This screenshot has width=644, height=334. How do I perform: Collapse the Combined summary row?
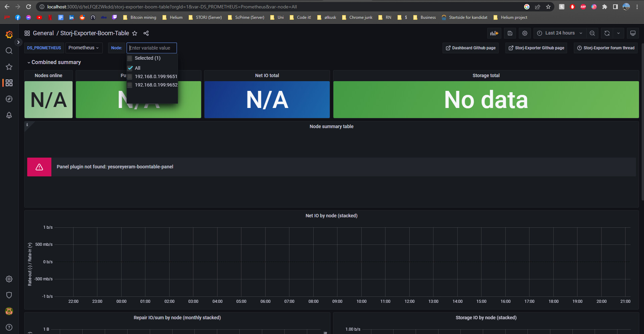pos(54,62)
